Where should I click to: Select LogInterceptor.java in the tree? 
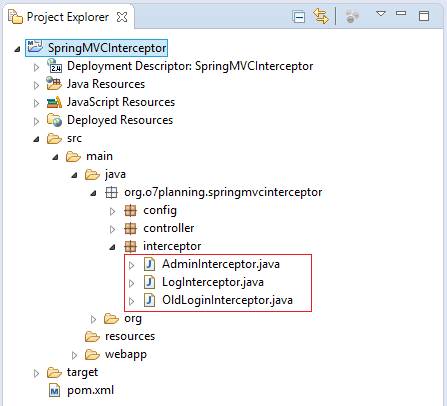(213, 282)
